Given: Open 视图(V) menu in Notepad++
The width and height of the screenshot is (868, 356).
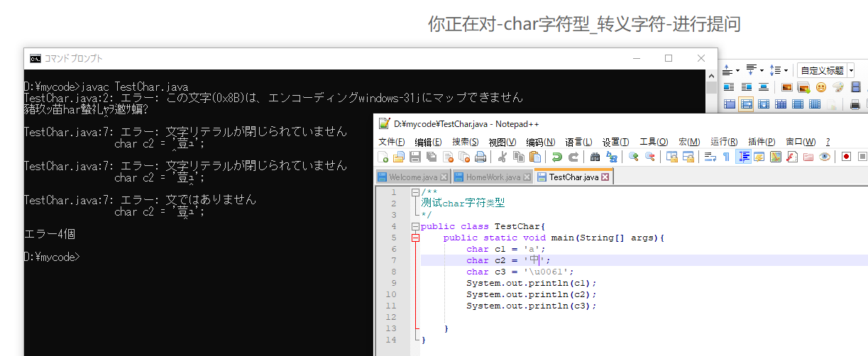Looking at the screenshot, I should 502,142.
